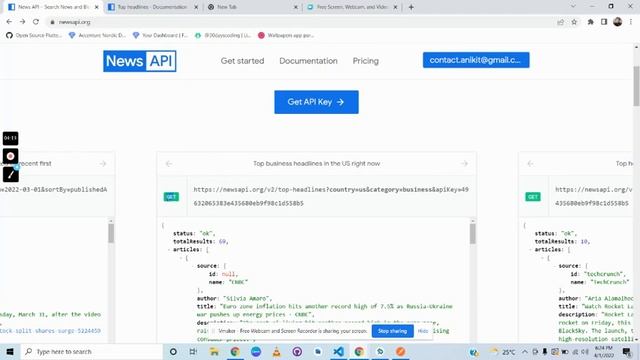Image resolution: width=640 pixels, height=360 pixels.
Task: Close the Top headlines Documentation tab
Action: [x=196, y=7]
